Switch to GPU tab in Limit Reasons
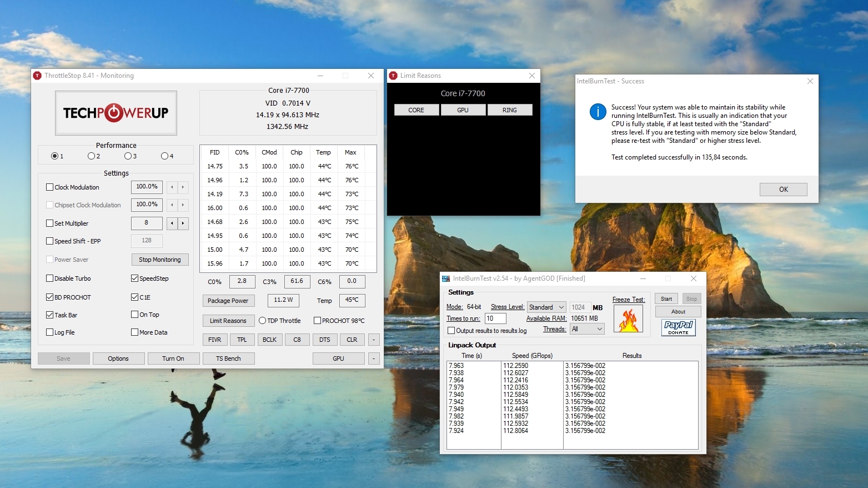Viewport: 868px width, 488px height. (x=463, y=110)
